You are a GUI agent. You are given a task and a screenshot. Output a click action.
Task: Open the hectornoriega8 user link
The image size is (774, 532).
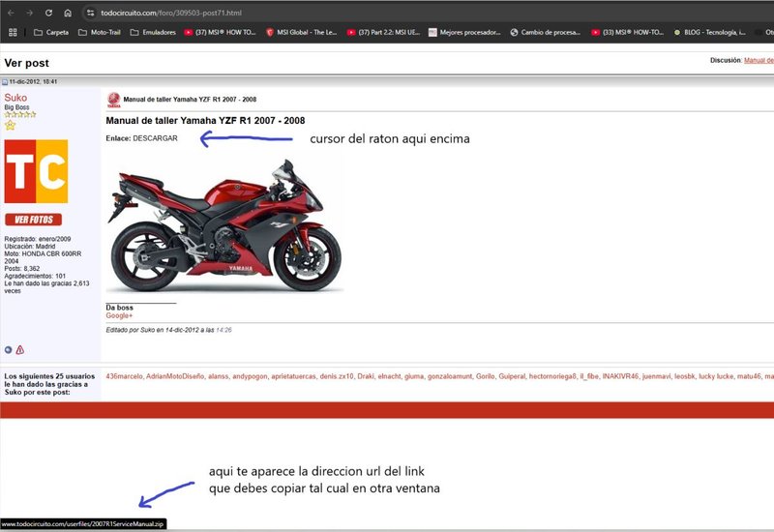tap(552, 376)
